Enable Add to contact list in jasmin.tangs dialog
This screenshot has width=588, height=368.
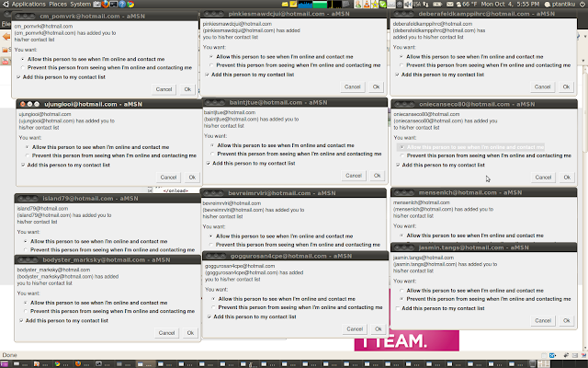pyautogui.click(x=398, y=309)
